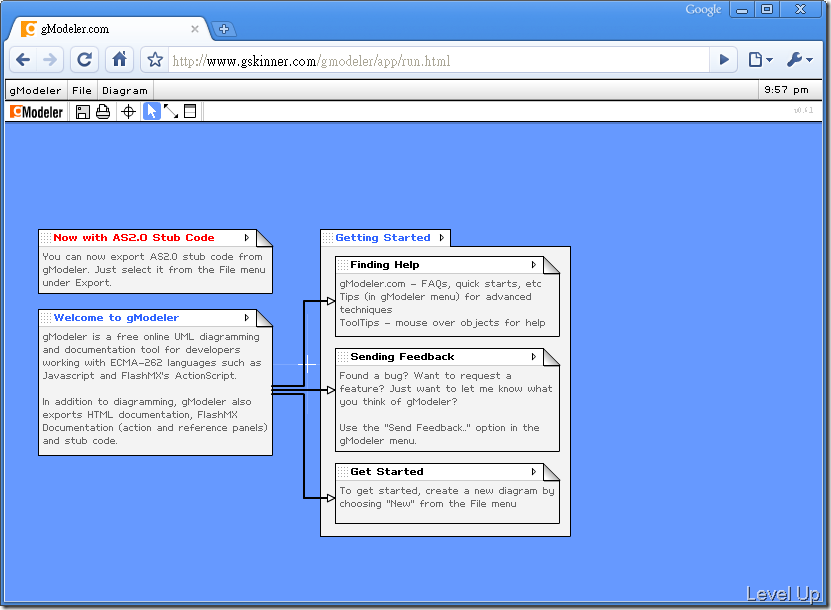Click the Now with AS2.0 Stub Code title
The height and width of the screenshot is (610, 831).
point(134,238)
